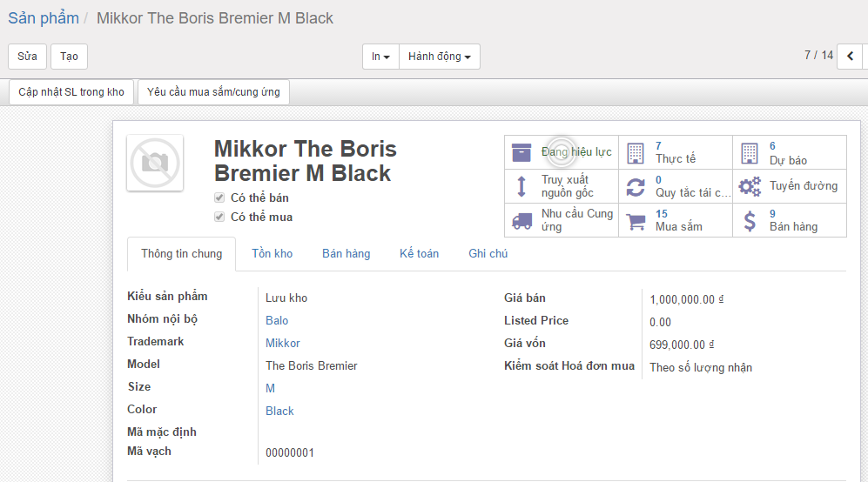Viewport: 868px width, 482px height.
Task: Click the Đang hiệu lực status label
Action: pos(576,152)
